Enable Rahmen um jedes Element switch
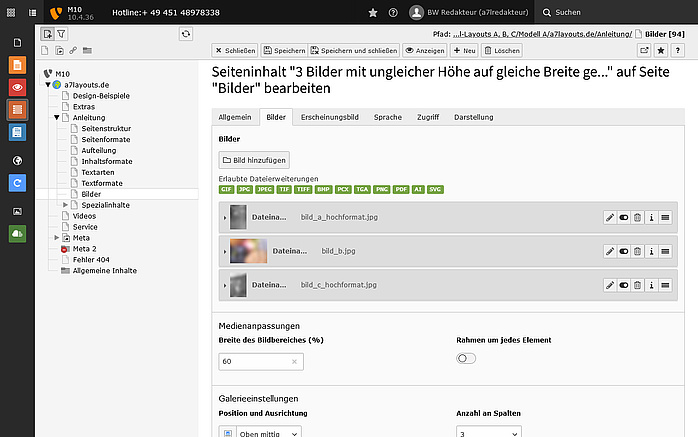This screenshot has width=698, height=437. 466,358
